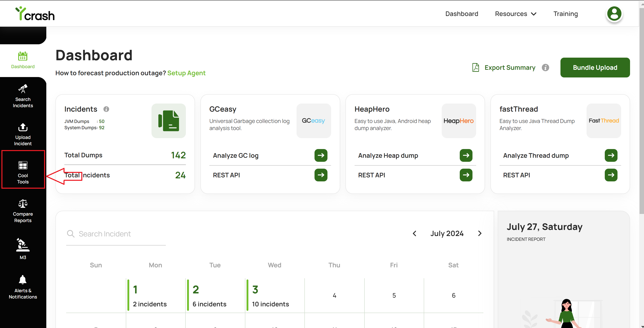Go to previous month in calendar
The height and width of the screenshot is (328, 644).
tap(414, 233)
